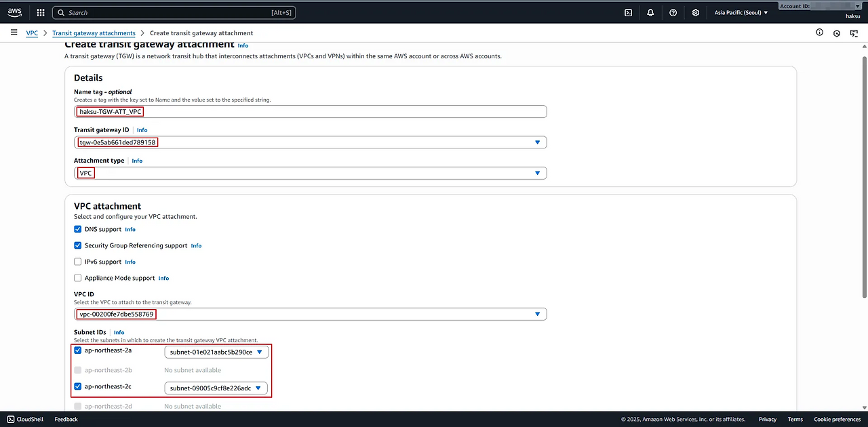Uncheck the ap-northeast-2a subnet checkbox
The image size is (868, 427).
tap(77, 350)
